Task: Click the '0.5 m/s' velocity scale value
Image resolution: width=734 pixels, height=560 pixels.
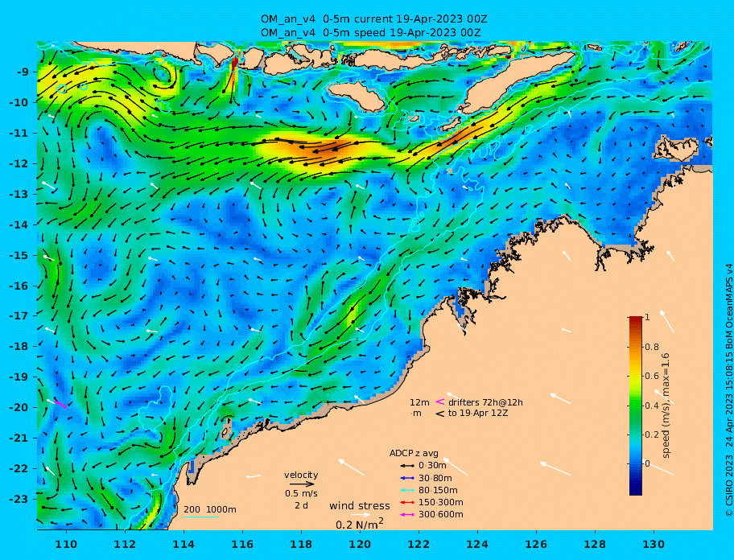Action: 302,493
